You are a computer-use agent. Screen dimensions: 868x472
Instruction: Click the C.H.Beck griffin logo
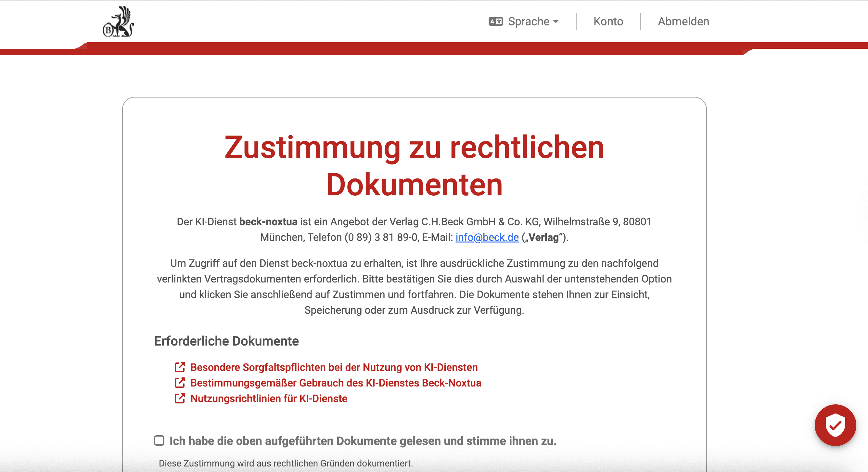(118, 21)
